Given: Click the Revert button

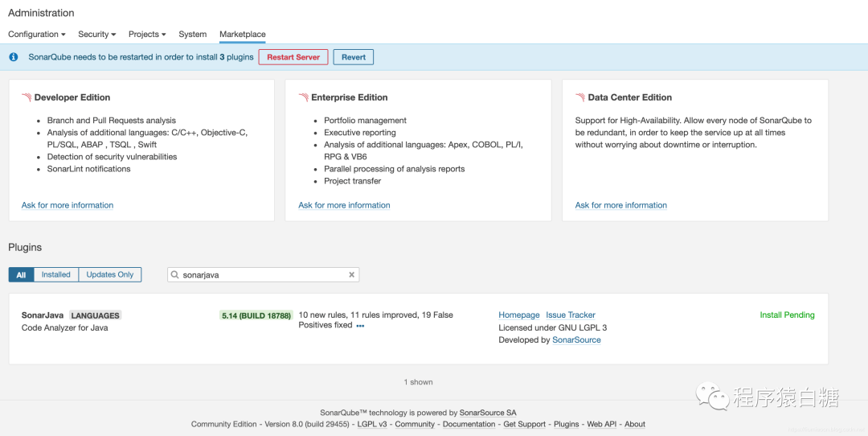Looking at the screenshot, I should click(x=353, y=57).
